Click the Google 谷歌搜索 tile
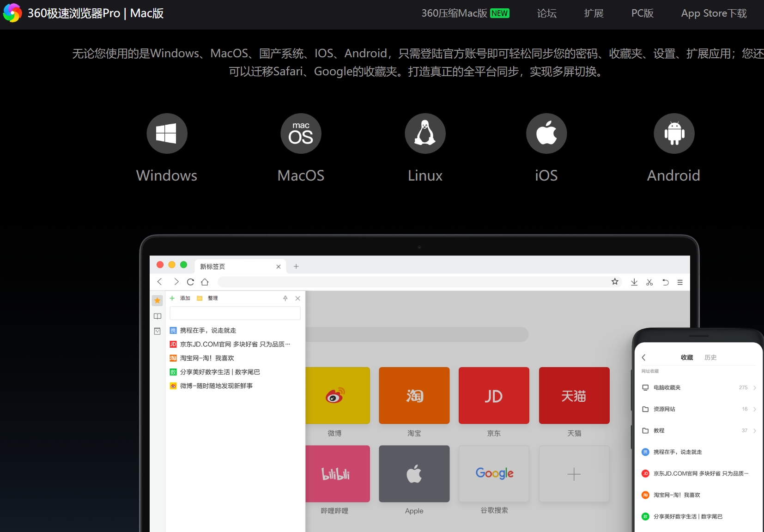Screen dimensions: 764x532 (494, 474)
